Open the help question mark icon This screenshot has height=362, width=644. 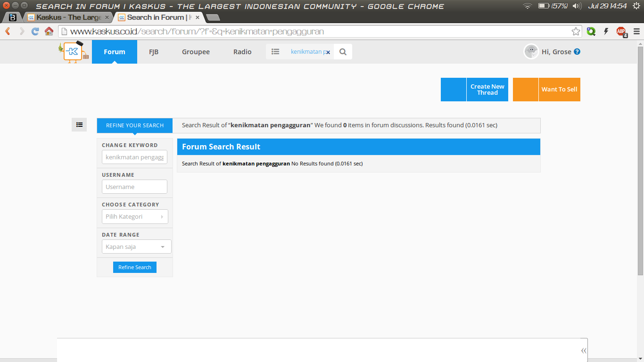pyautogui.click(x=577, y=52)
